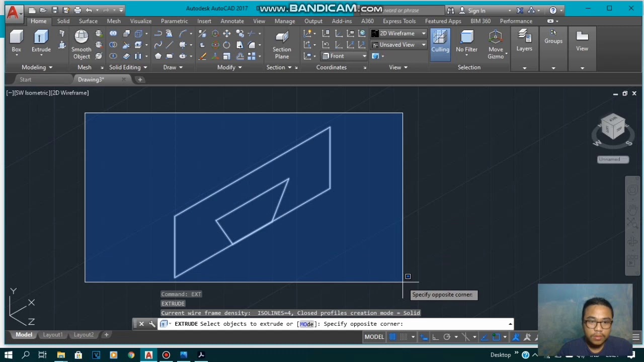
Task: Open the Surface ribbon tab
Action: tap(88, 21)
